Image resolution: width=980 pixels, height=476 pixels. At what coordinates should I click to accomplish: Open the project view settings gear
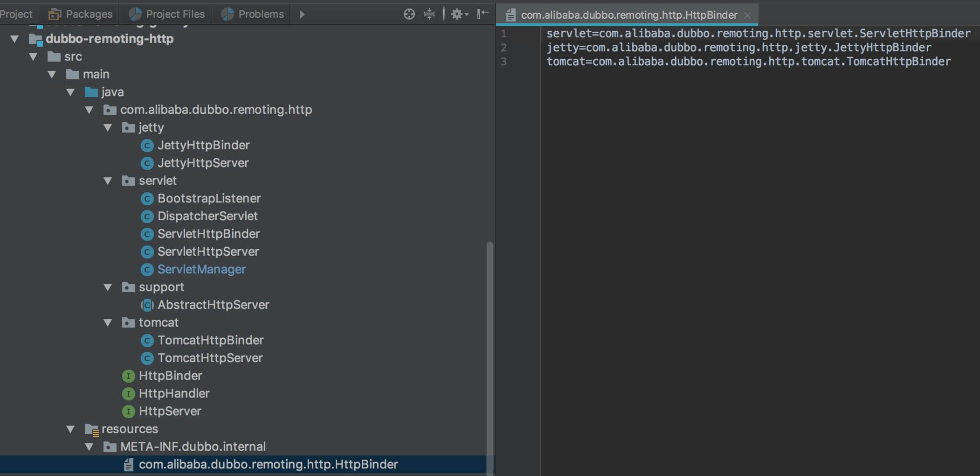click(458, 14)
